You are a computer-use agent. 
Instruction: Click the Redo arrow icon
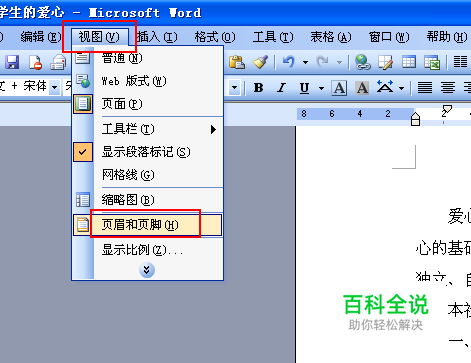click(322, 62)
